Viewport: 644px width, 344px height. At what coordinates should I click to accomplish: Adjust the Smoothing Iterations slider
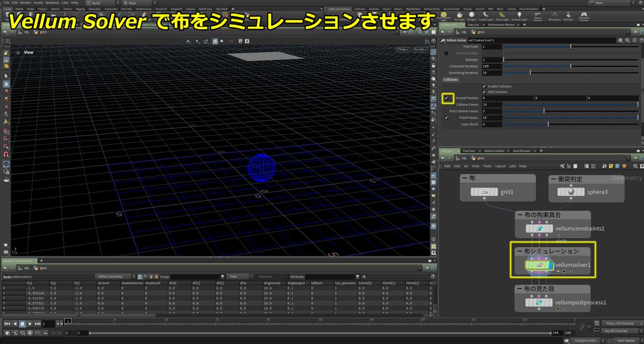[x=571, y=72]
